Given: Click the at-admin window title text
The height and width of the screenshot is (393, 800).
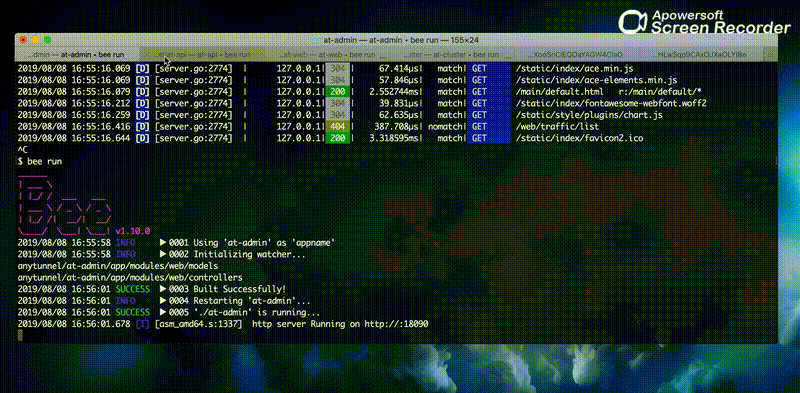Looking at the screenshot, I should coord(401,40).
